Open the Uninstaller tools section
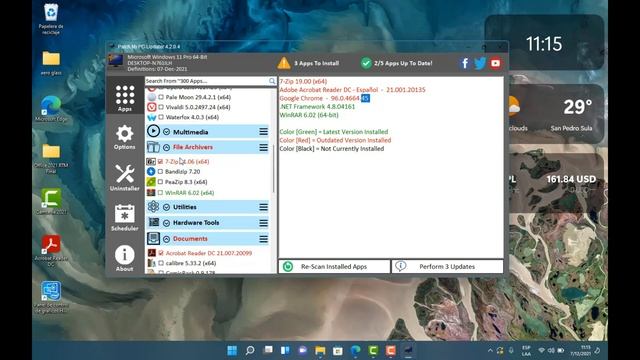The image size is (640, 360). point(124,178)
